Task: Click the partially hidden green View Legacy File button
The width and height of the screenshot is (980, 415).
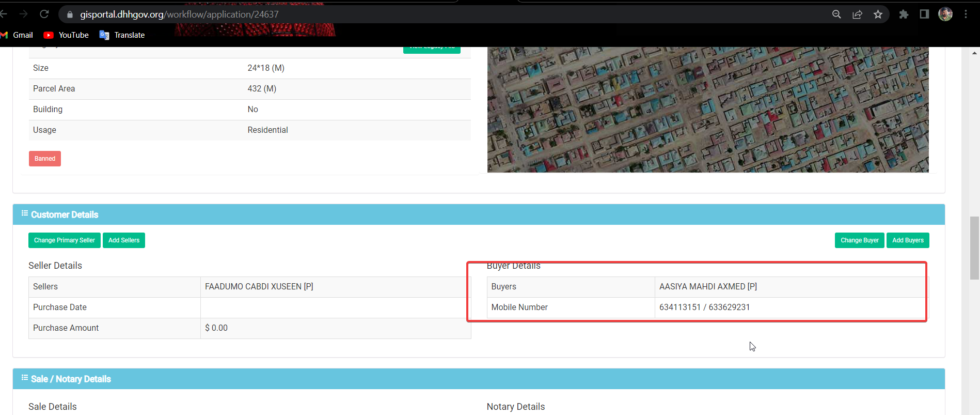Action: tap(432, 50)
